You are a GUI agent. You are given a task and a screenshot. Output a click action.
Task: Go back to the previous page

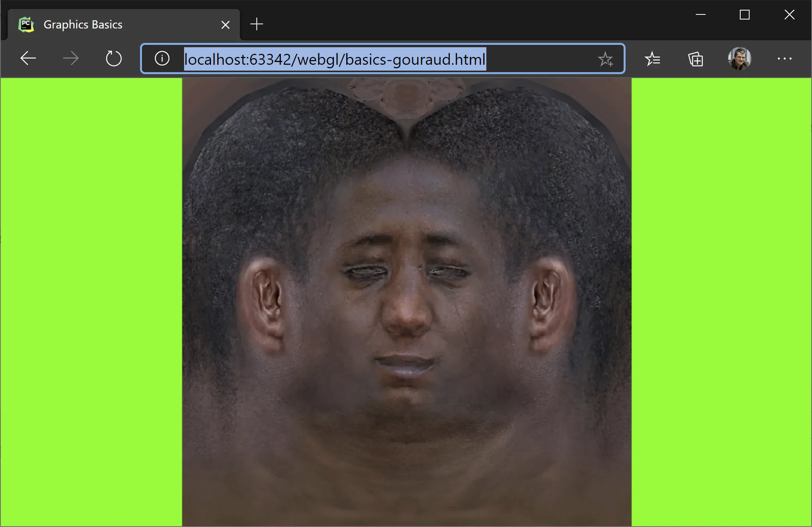[x=28, y=59]
